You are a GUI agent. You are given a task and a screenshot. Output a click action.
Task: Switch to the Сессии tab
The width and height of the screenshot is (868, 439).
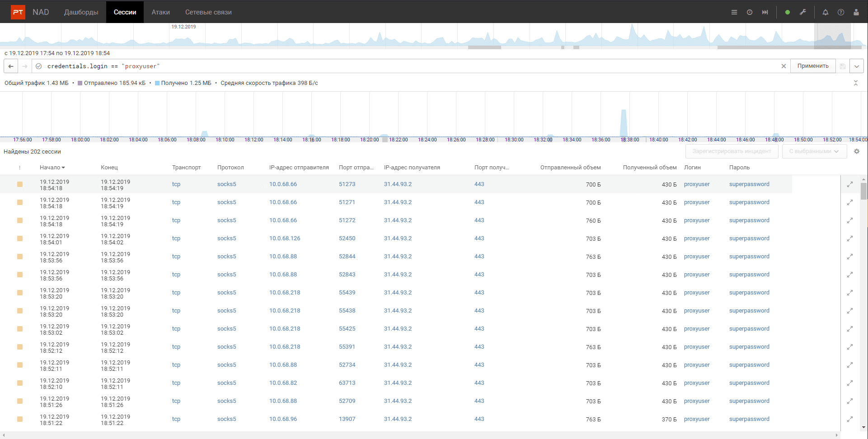125,12
